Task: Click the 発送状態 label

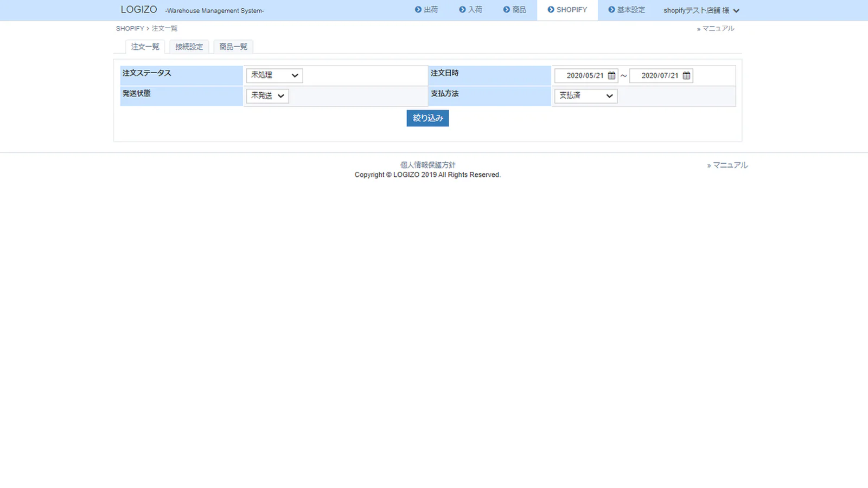Action: click(x=137, y=93)
